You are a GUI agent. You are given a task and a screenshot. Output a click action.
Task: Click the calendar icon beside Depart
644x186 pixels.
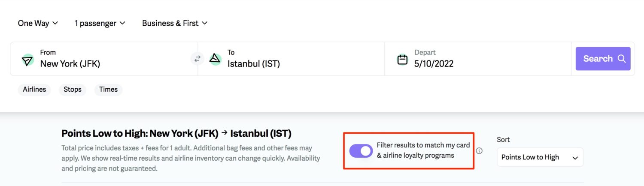pos(402,60)
